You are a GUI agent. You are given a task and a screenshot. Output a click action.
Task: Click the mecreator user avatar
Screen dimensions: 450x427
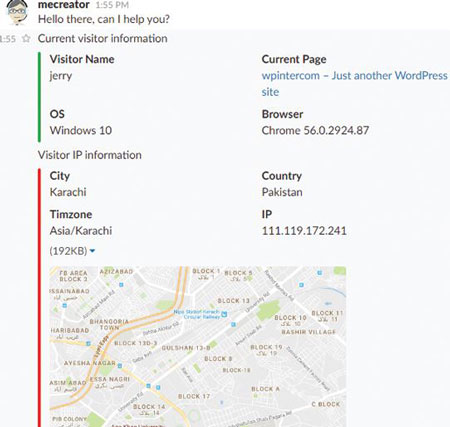tap(17, 12)
